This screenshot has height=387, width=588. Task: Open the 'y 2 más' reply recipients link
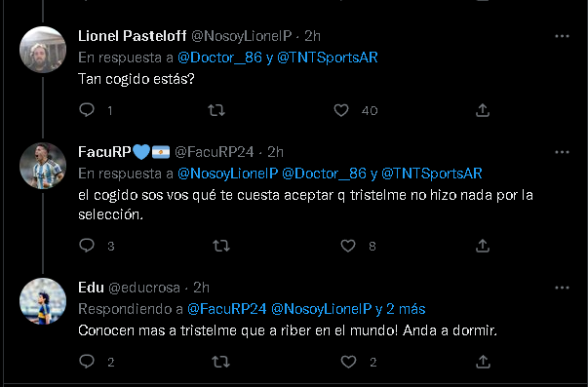[401, 309]
